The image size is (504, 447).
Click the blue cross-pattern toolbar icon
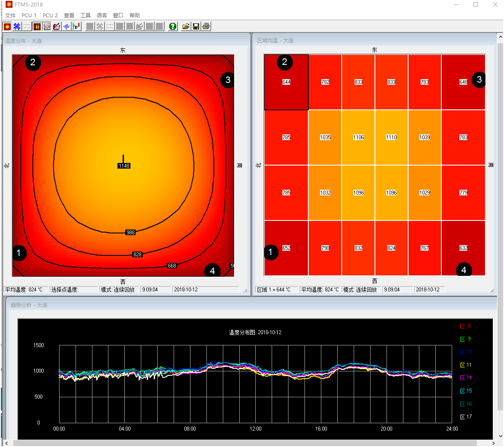click(17, 26)
